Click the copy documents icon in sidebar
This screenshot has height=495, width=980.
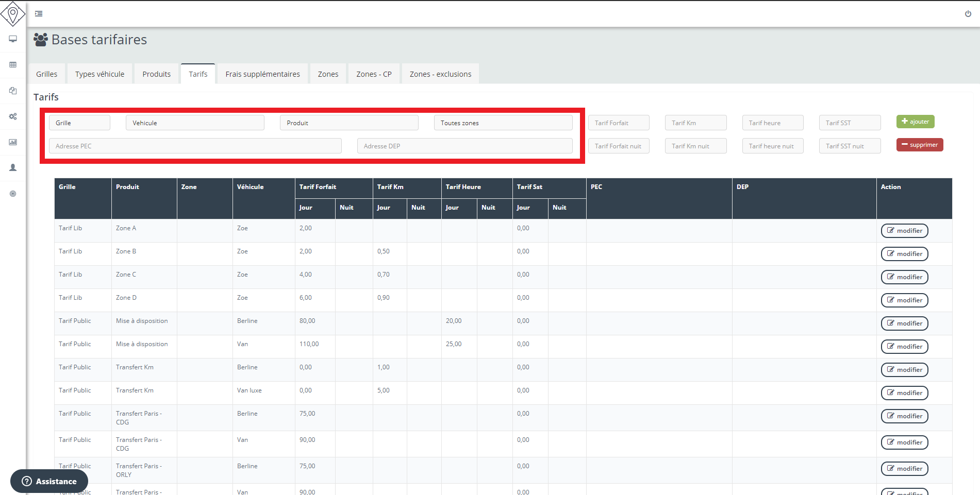tap(13, 91)
